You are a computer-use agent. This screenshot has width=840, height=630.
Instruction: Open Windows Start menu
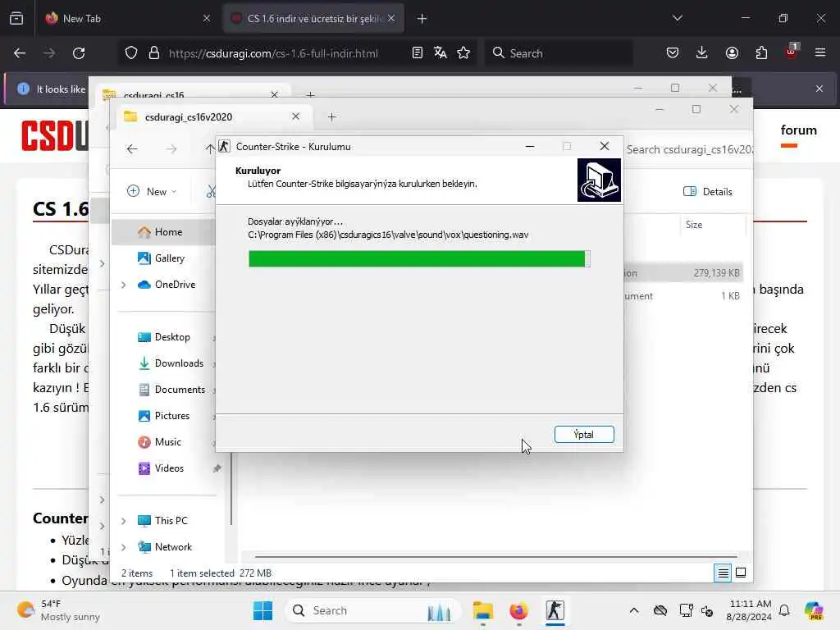click(262, 610)
